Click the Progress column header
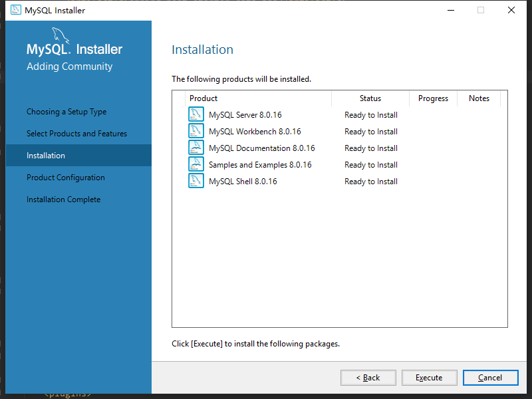Image resolution: width=532 pixels, height=399 pixels. (433, 98)
